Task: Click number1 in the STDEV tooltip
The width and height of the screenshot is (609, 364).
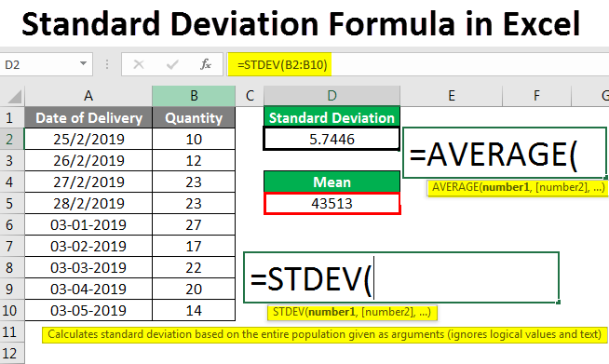Action: click(x=332, y=312)
